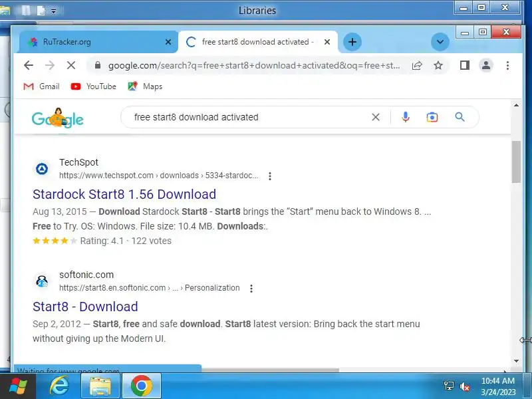Click the softonic.com site favicon
This screenshot has width=532, height=399.
(x=42, y=281)
